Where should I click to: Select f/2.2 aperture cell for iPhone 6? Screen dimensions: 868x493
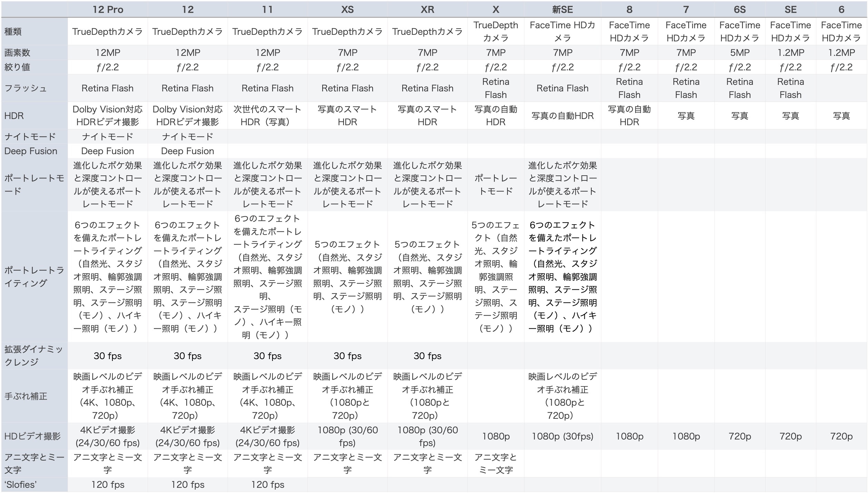click(x=841, y=67)
